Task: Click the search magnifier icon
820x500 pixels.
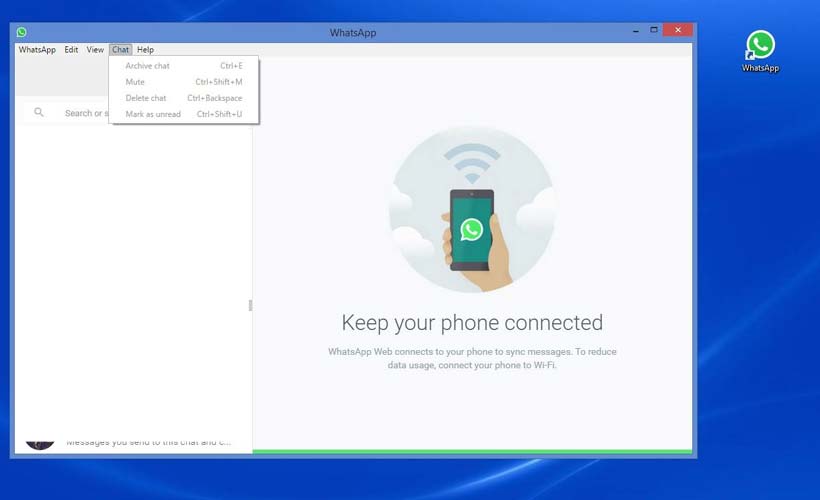Action: click(39, 112)
